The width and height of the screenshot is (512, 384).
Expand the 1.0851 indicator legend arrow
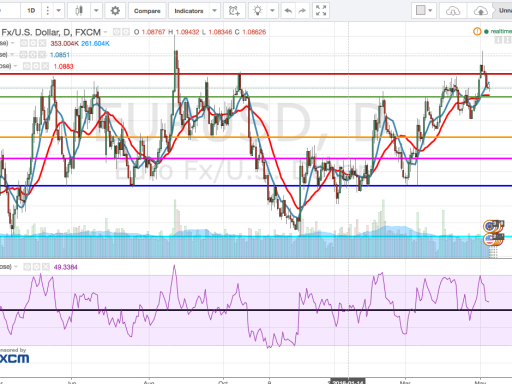click(x=12, y=55)
